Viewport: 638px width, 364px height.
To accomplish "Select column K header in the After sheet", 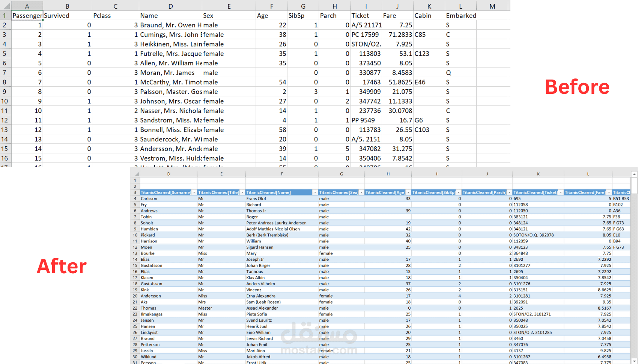I will pos(538,174).
